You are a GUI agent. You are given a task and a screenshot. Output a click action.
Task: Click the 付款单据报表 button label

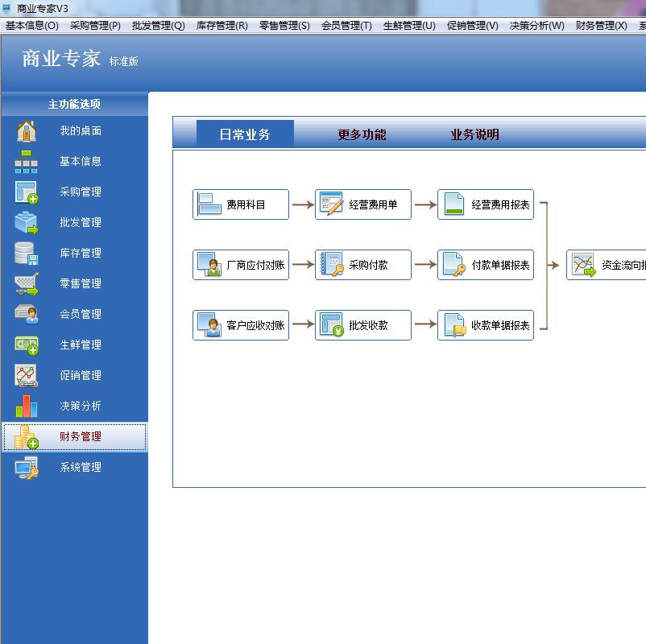pos(500,265)
